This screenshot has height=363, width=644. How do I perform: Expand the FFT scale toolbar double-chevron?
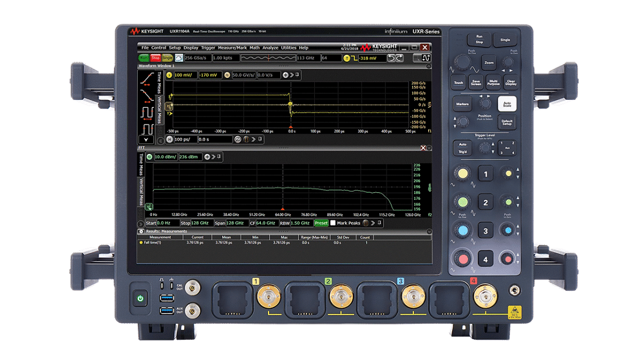(213, 157)
